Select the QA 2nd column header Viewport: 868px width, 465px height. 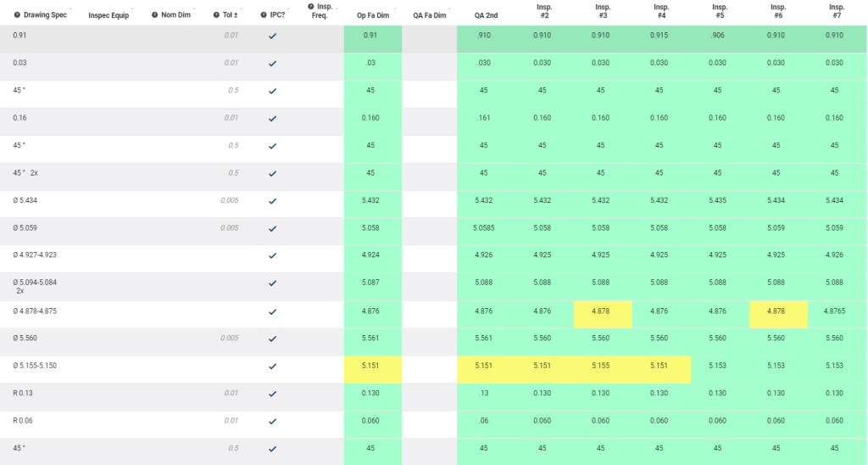tap(486, 15)
